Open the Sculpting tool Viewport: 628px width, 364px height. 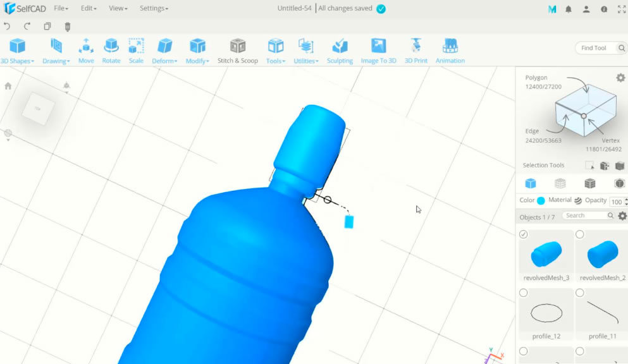coord(340,51)
